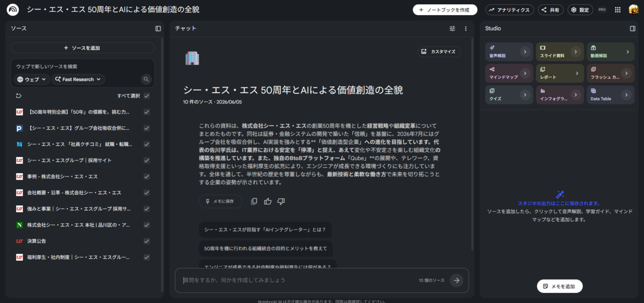Image resolution: width=644 pixels, height=303 pixels.
Task: Click ノートブックを作成 button
Action: click(x=445, y=10)
